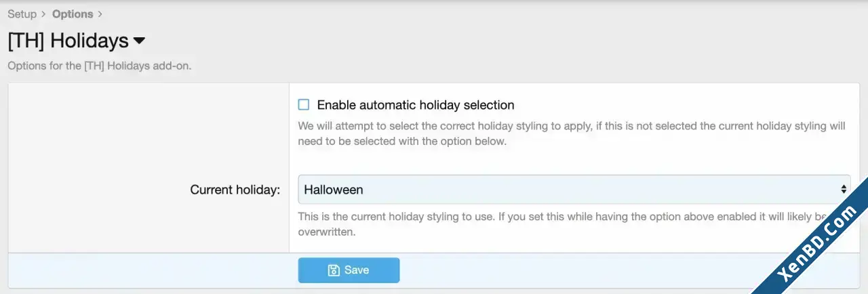This screenshot has width=868, height=294.
Task: Click the caret icon beside [TH] Holidays title
Action: click(x=139, y=41)
